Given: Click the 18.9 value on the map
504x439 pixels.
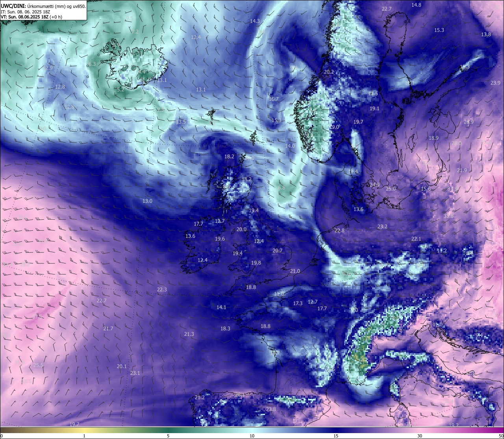Looking at the screenshot, I should coord(434,138).
